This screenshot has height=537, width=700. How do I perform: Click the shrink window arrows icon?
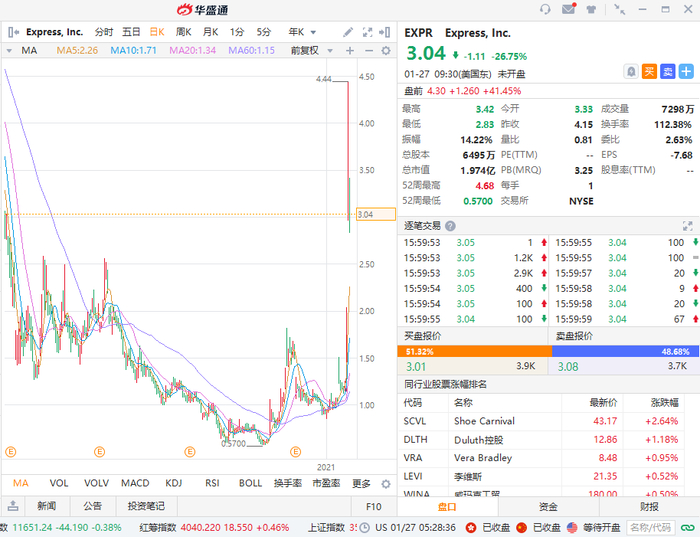coord(619,9)
